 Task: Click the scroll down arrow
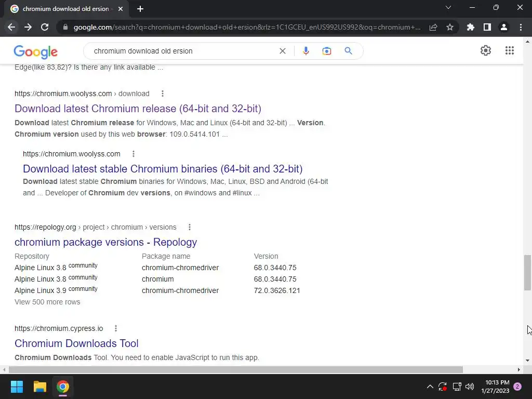click(x=527, y=361)
